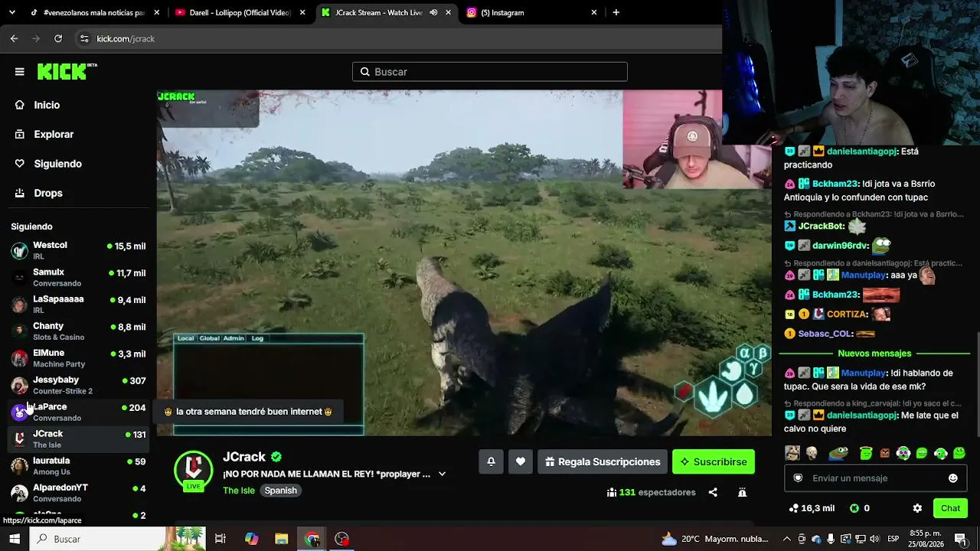Image resolution: width=980 pixels, height=551 pixels.
Task: Click Regala Suscripciones button
Action: coord(603,461)
